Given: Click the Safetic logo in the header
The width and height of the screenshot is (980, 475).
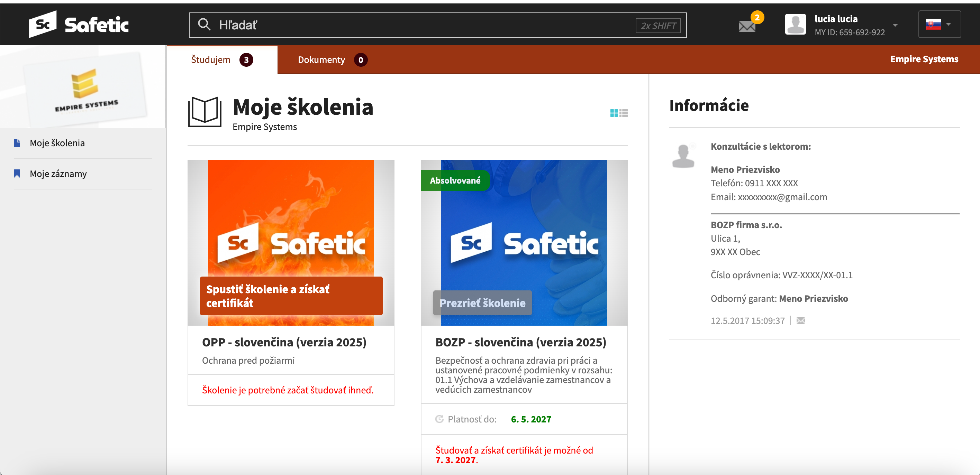Looking at the screenshot, I should coord(79,24).
